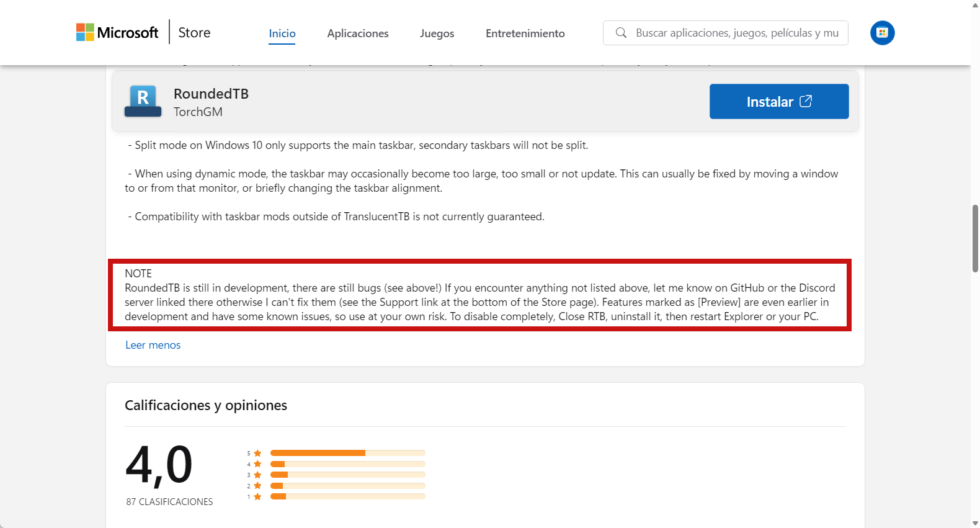This screenshot has width=980, height=528.
Task: Select the Inicio tab
Action: coord(282,34)
